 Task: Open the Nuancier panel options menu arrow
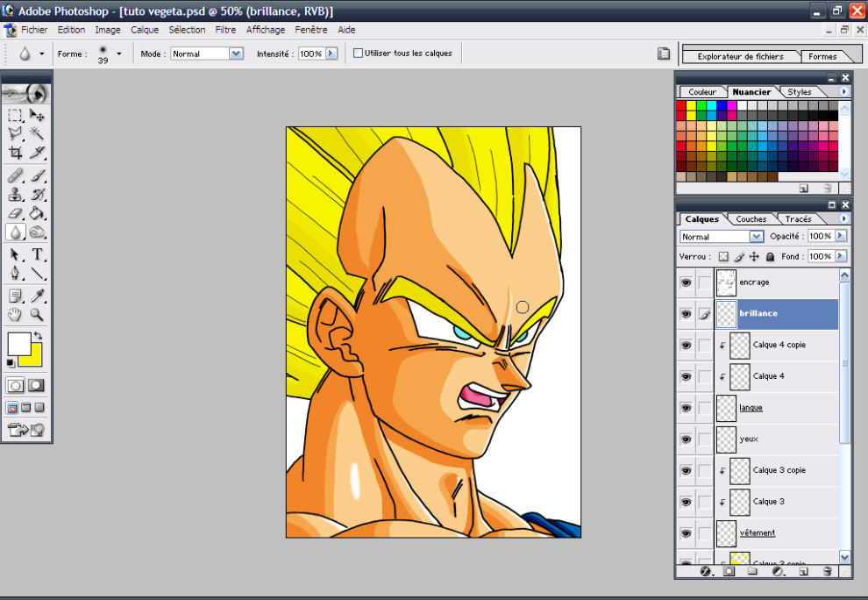click(x=843, y=91)
